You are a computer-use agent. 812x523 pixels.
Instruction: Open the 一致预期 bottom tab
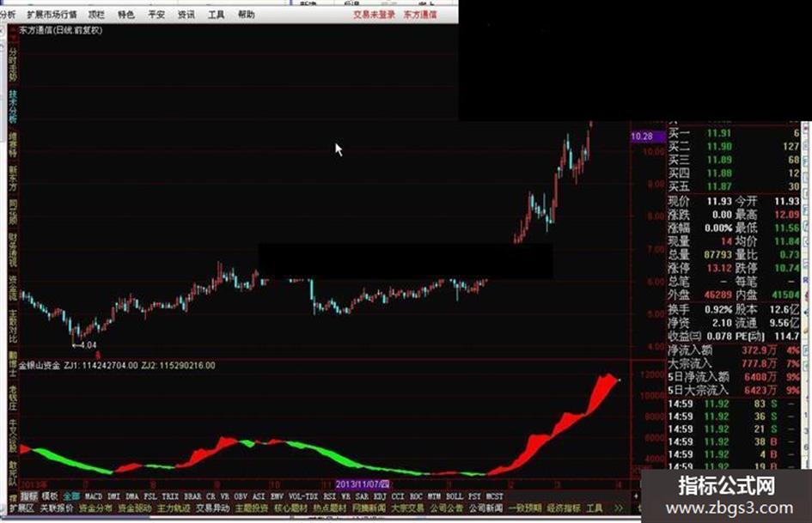pyautogui.click(x=525, y=508)
